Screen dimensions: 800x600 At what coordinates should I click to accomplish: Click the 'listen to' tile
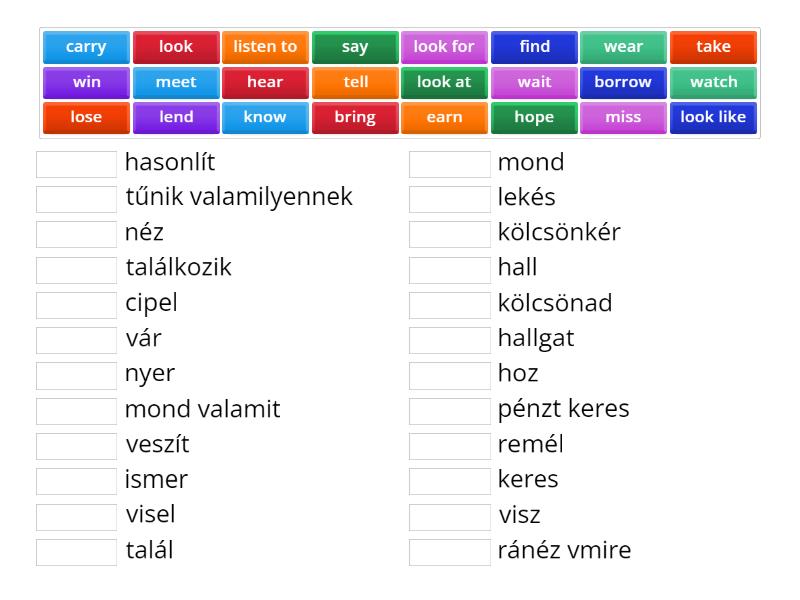pyautogui.click(x=265, y=46)
